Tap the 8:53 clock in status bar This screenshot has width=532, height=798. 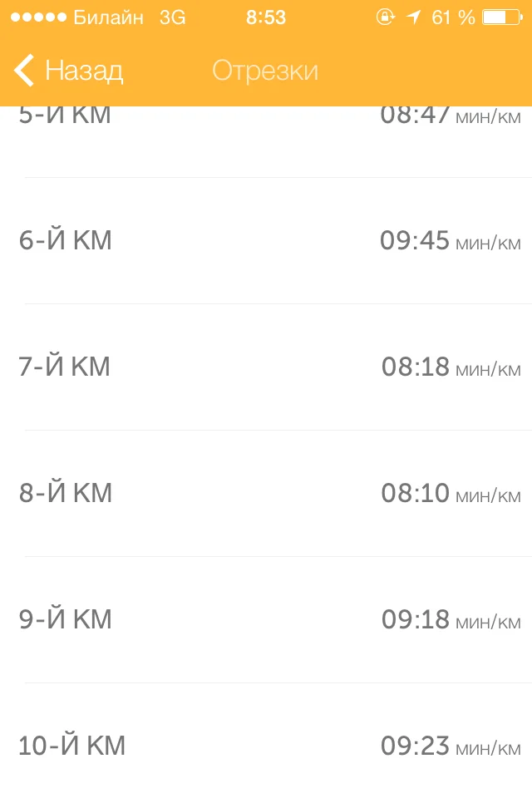click(266, 17)
